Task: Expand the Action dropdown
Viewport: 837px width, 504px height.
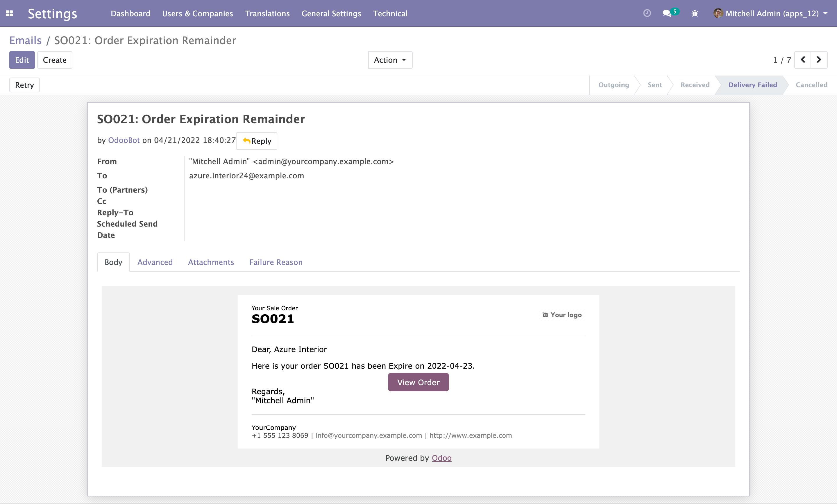Action: (390, 60)
